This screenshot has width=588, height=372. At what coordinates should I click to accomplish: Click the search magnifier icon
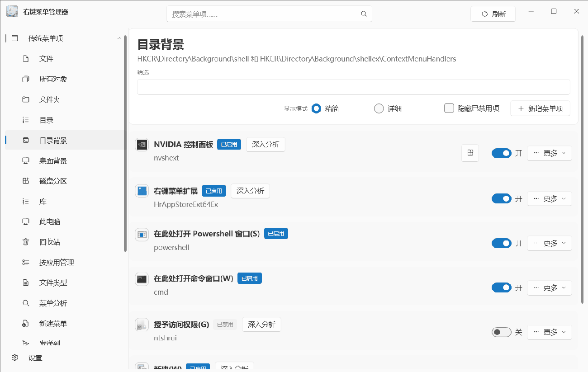point(364,14)
